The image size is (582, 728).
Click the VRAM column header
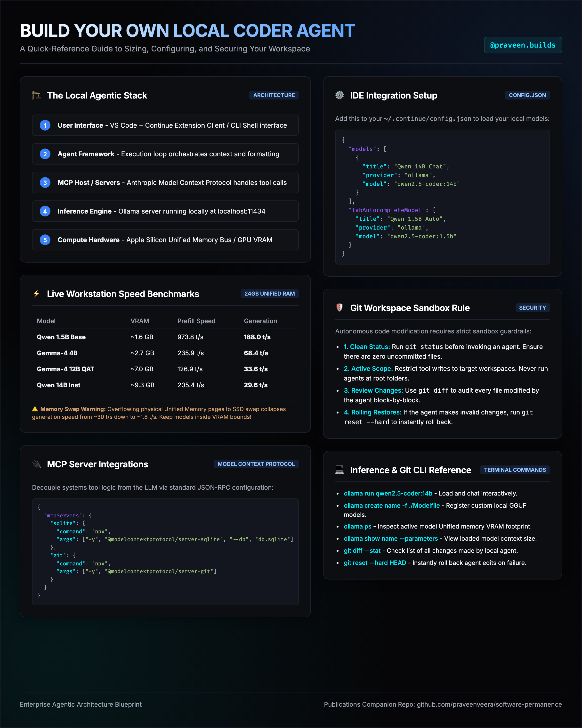click(x=140, y=321)
